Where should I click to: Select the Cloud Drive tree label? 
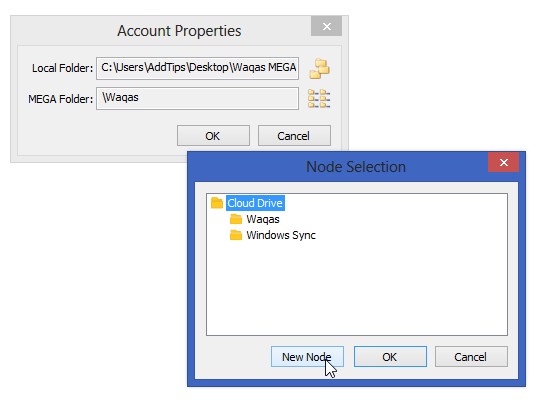point(255,203)
